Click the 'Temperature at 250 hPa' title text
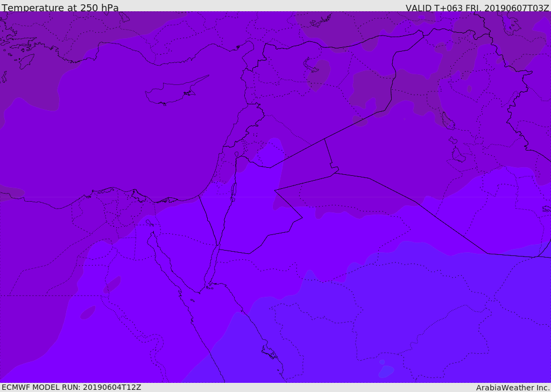 coord(60,8)
